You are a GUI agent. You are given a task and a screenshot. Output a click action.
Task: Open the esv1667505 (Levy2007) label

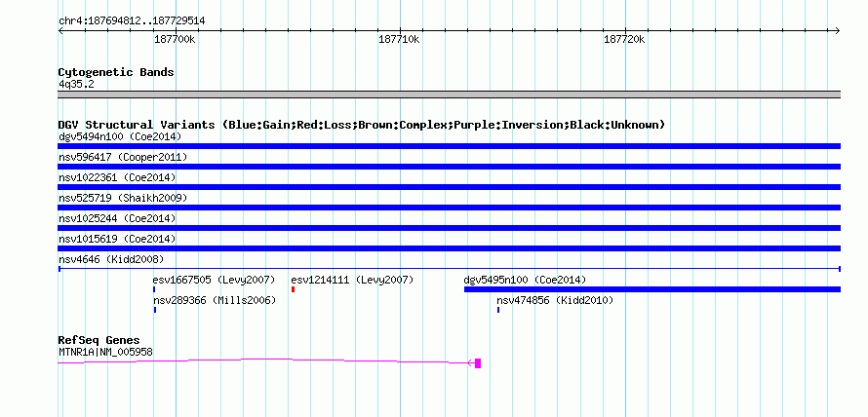214,280
